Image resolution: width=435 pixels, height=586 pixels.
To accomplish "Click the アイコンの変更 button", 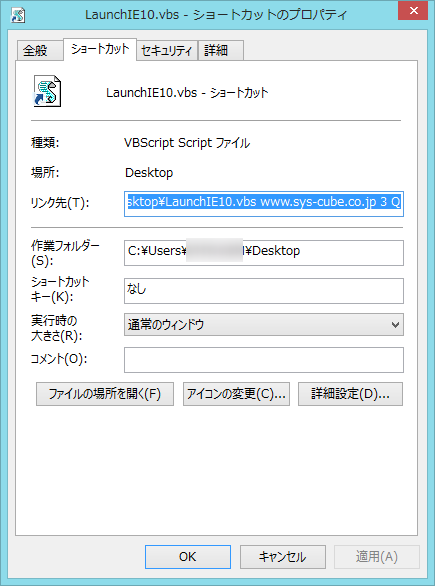I will click(x=236, y=394).
